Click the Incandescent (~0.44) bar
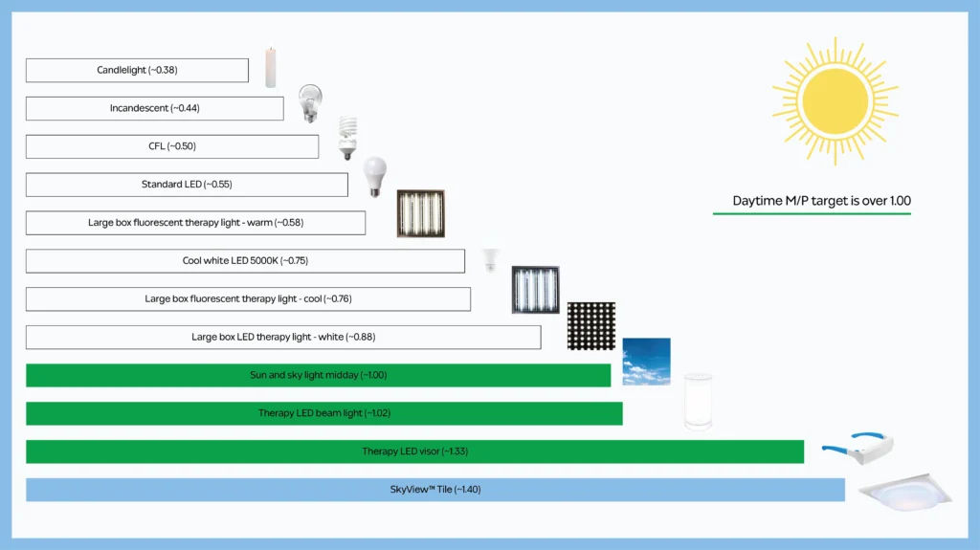The image size is (980, 550). (154, 108)
